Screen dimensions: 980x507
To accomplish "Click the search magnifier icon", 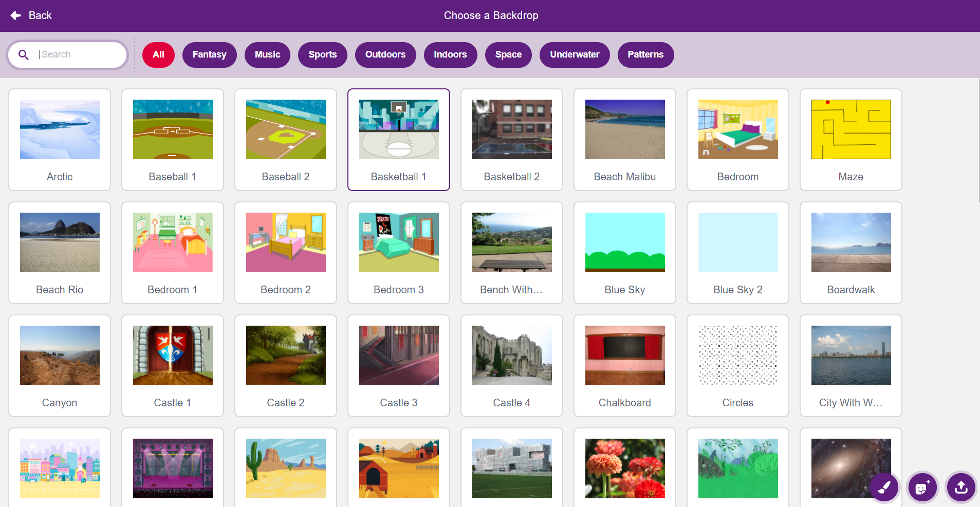I will click(x=24, y=54).
